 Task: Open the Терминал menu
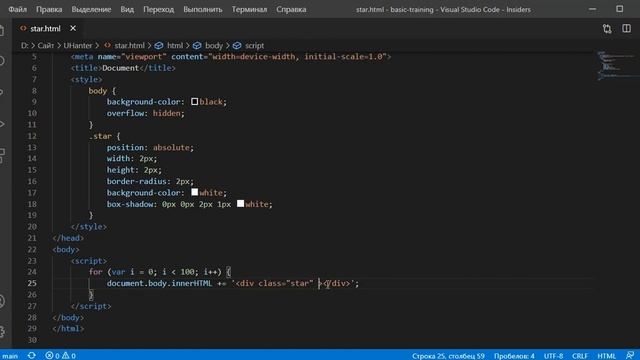[249, 9]
